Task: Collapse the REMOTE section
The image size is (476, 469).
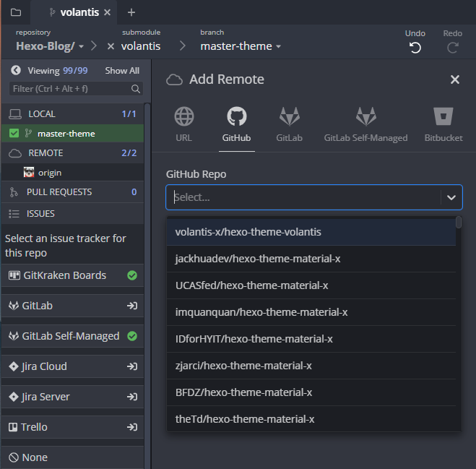Action: click(72, 152)
